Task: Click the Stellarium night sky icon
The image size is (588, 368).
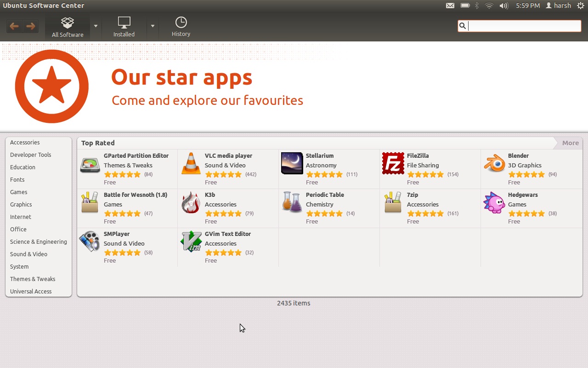Action: coord(292,164)
